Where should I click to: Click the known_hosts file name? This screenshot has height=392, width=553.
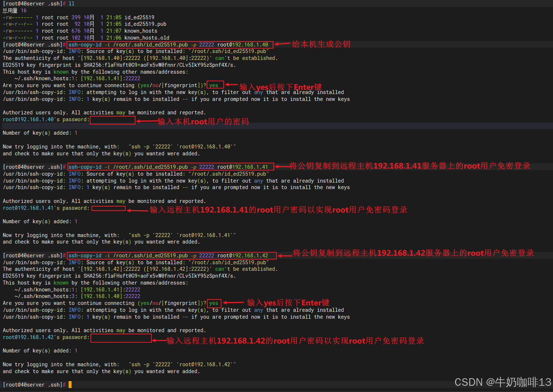click(141, 31)
